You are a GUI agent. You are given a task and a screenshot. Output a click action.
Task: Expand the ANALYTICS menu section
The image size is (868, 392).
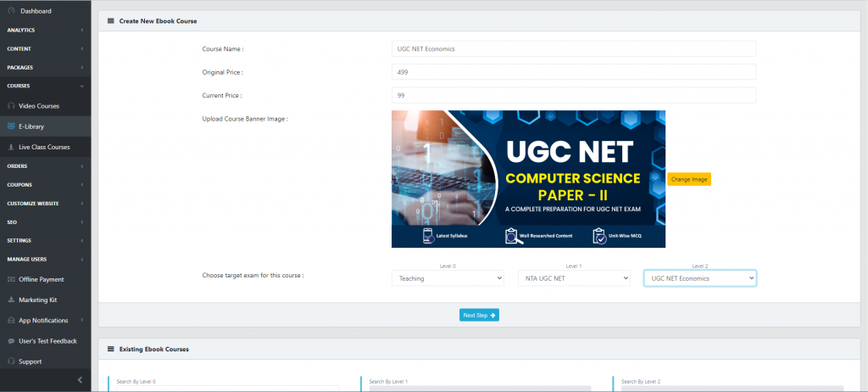click(46, 30)
